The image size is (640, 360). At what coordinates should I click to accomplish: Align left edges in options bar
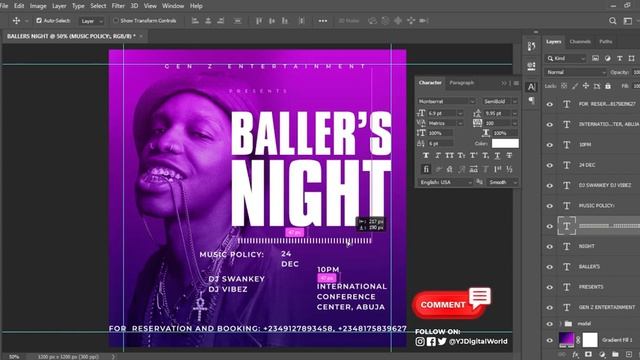(195, 20)
